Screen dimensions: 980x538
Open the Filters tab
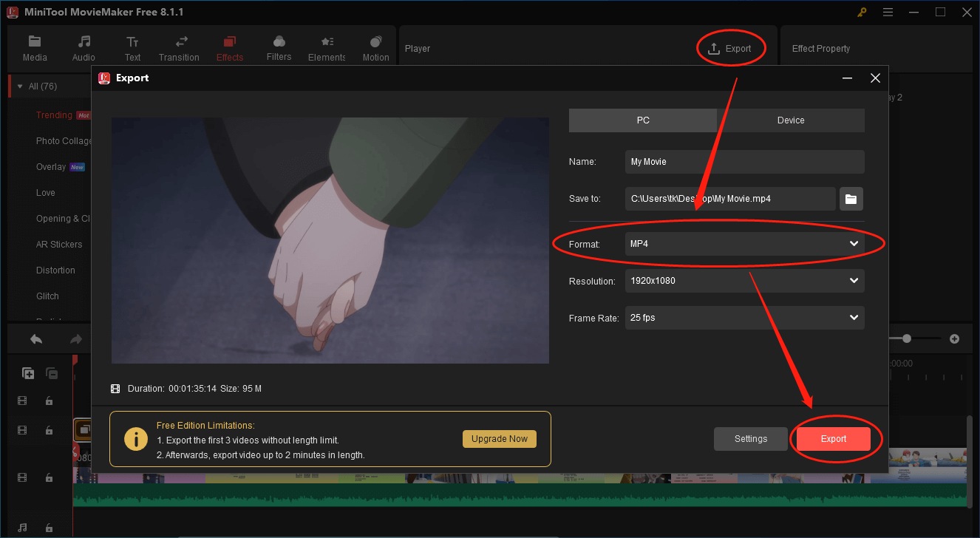279,49
